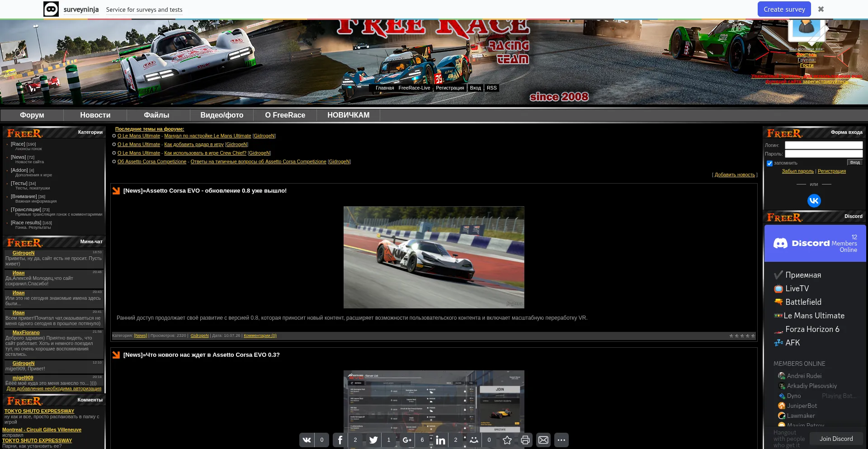The width and height of the screenshot is (868, 449).
Task: Print the page using printer icon
Action: coord(525,440)
